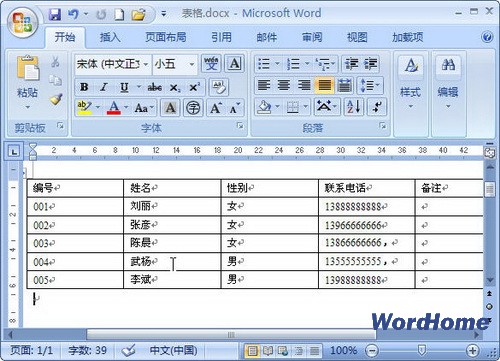500x361 pixels.
Task: Toggle justify alignment
Action: pyautogui.click(x=324, y=85)
